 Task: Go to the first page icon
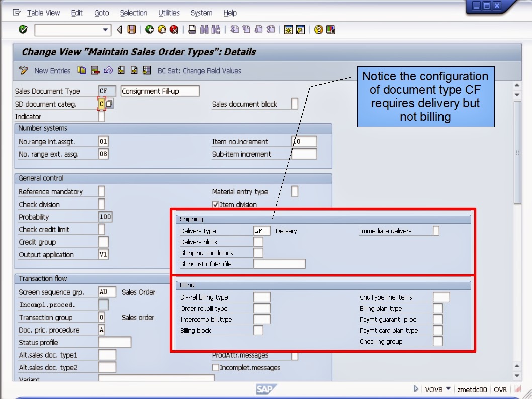coord(234,30)
